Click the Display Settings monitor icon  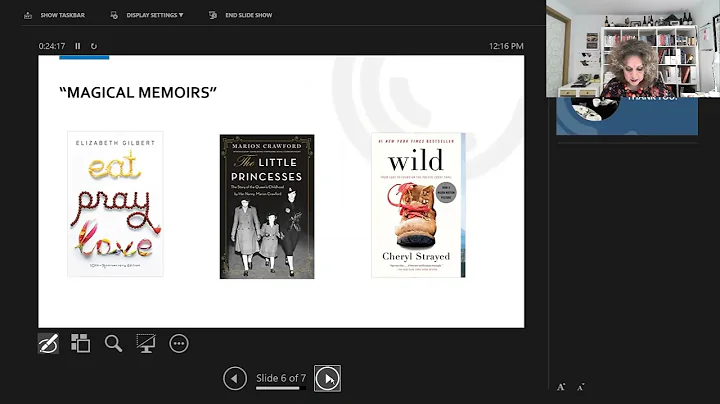coord(114,15)
